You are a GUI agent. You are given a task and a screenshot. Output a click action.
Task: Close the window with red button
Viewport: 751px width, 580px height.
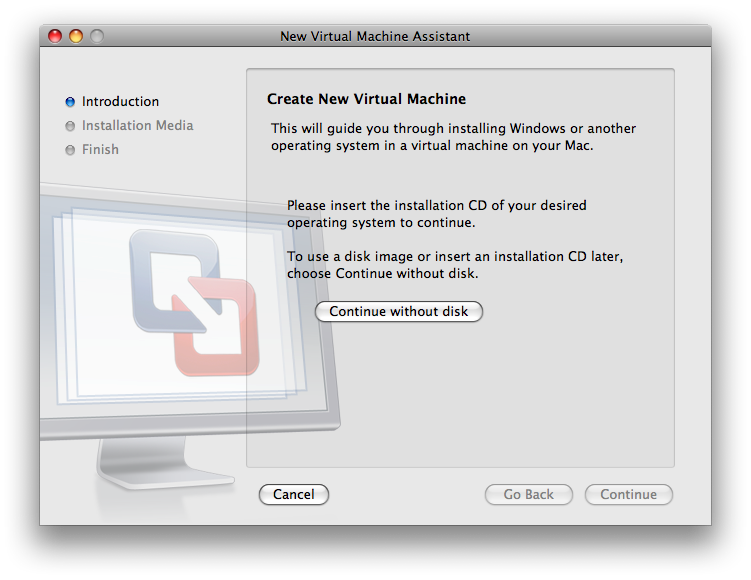(55, 36)
